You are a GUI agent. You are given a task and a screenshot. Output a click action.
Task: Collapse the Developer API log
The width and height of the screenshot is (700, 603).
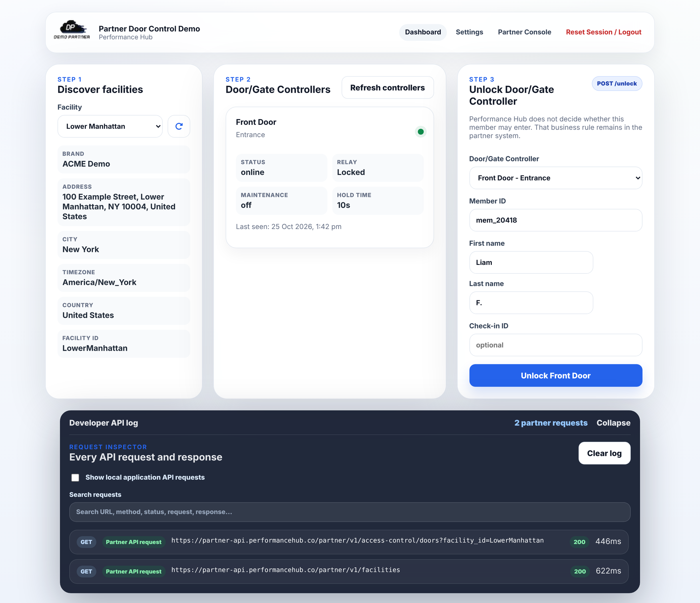pos(613,423)
